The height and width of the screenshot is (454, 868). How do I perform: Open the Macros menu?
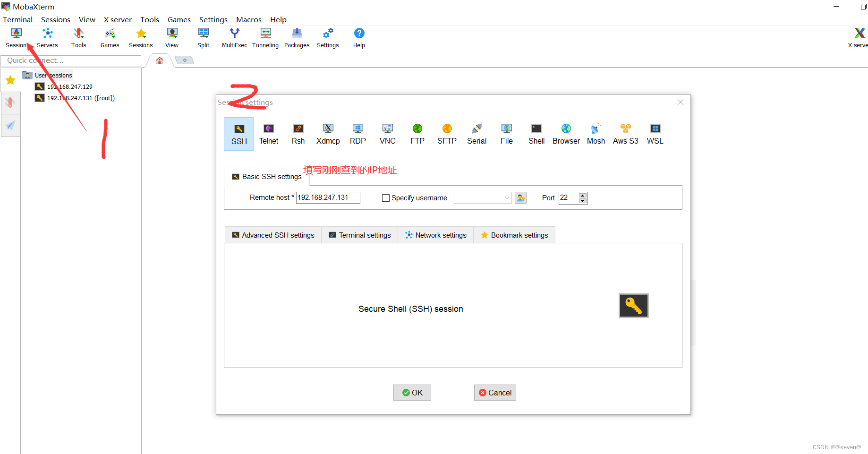tap(249, 19)
